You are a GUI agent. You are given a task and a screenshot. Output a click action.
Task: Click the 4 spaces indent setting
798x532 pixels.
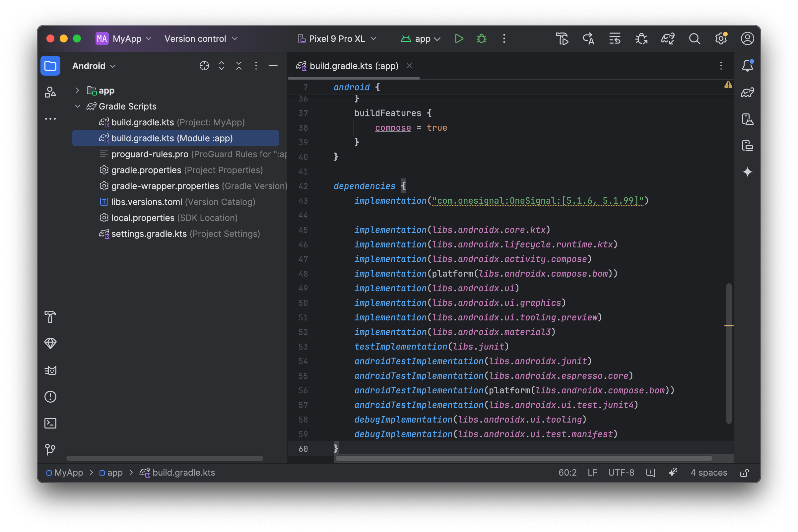(x=708, y=473)
